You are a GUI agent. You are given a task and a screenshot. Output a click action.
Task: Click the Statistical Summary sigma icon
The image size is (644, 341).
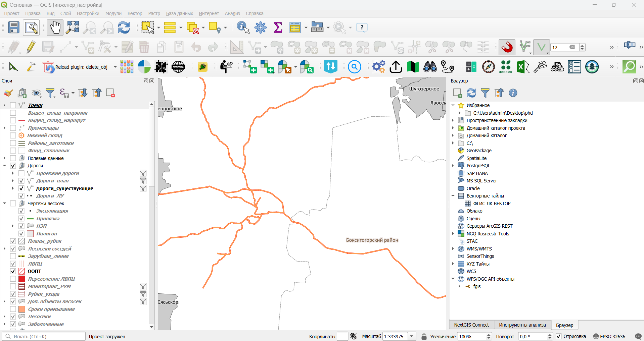[278, 27]
